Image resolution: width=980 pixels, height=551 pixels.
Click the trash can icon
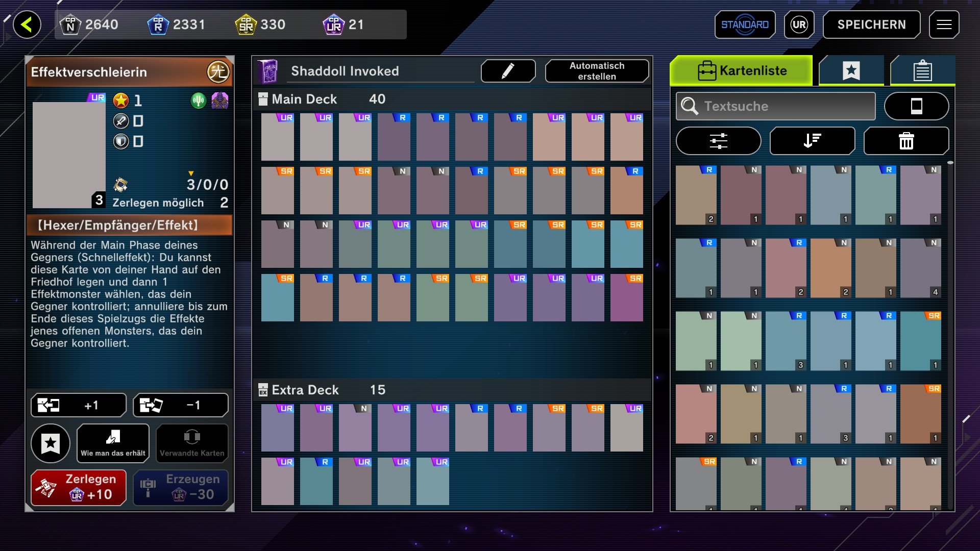(x=906, y=141)
